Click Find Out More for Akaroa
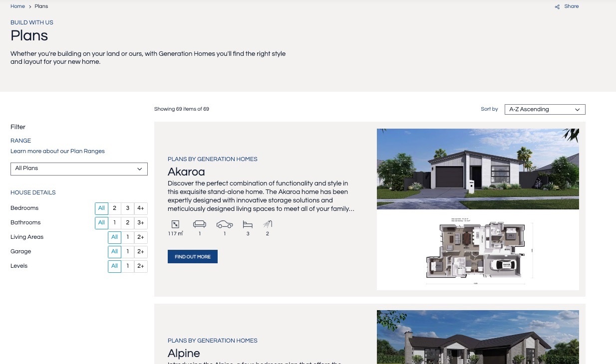Screen dimensions: 616x364 (x=193, y=257)
